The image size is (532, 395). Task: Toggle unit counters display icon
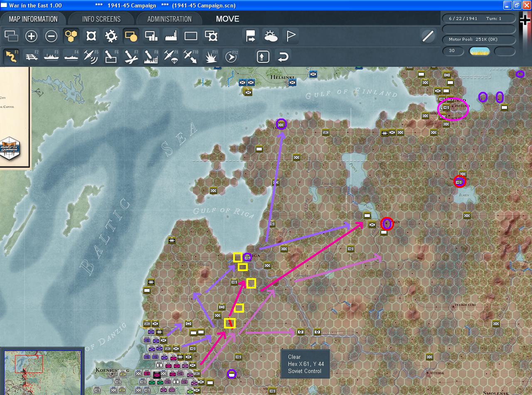(11, 36)
